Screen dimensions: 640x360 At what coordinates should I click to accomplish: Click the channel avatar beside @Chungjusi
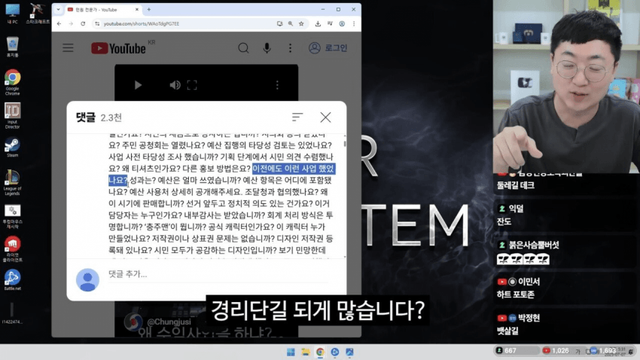click(133, 322)
